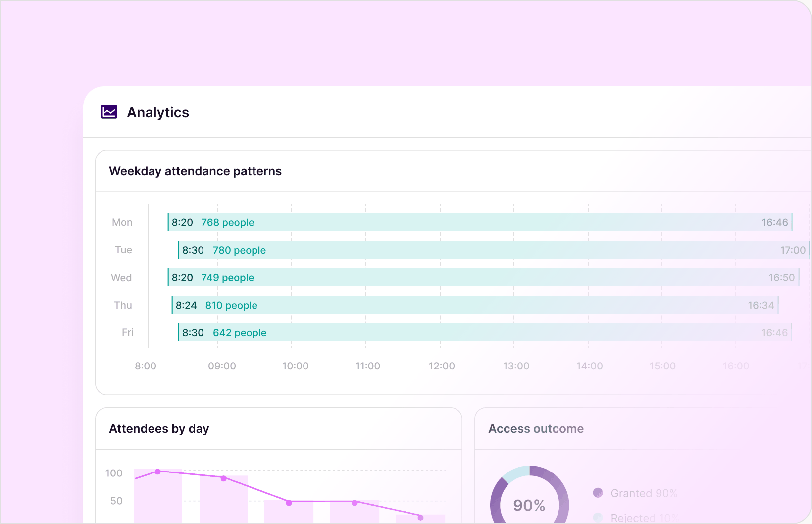The image size is (812, 524).
Task: Click Friday's 8:30 start time
Action: [193, 333]
